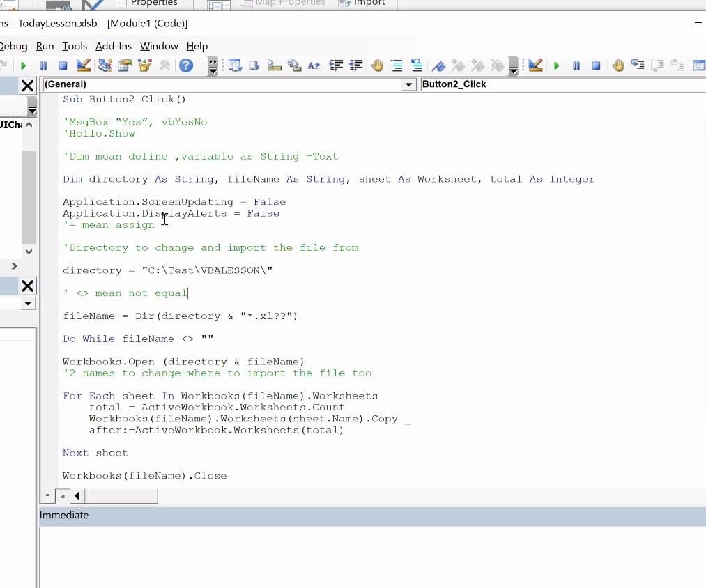Image resolution: width=706 pixels, height=588 pixels.
Task: Click the code pane's horizontal scroll left arrow
Action: tap(77, 496)
